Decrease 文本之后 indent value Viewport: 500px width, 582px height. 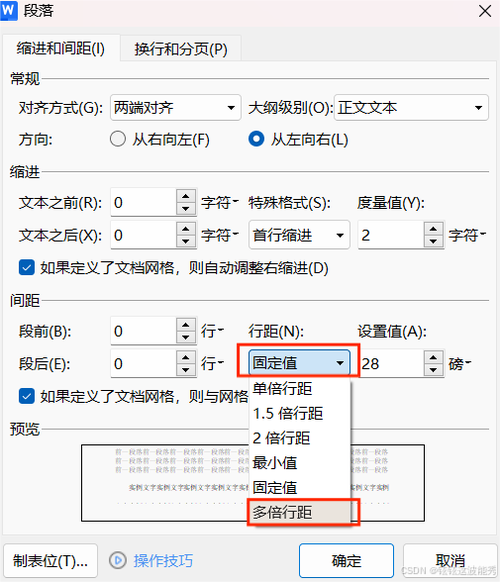click(x=186, y=242)
